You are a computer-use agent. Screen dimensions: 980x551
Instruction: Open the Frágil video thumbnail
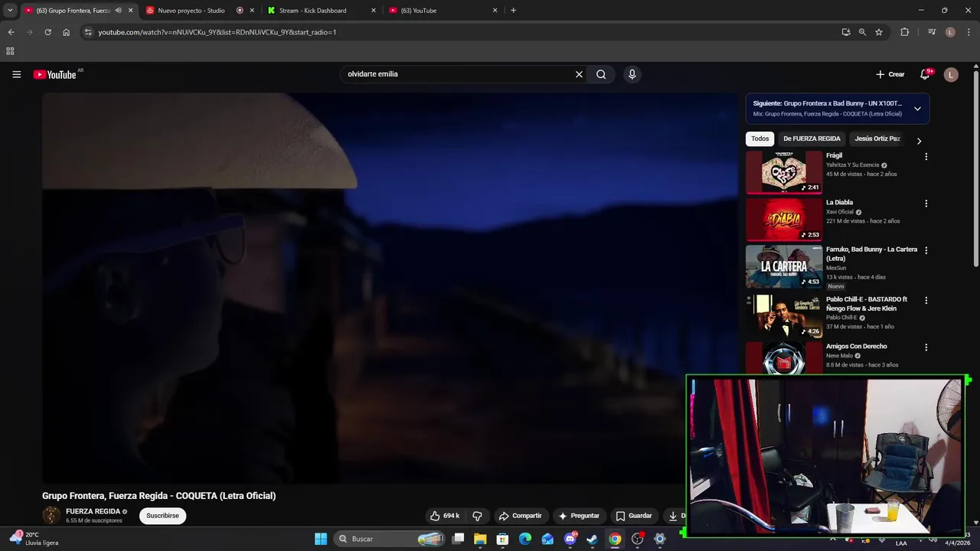784,172
